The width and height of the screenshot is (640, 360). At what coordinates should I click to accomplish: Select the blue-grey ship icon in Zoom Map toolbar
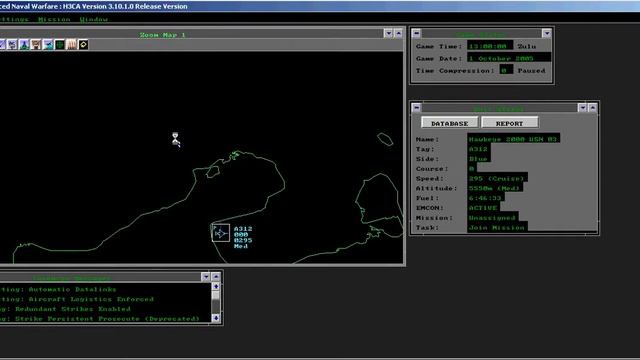pos(12,44)
